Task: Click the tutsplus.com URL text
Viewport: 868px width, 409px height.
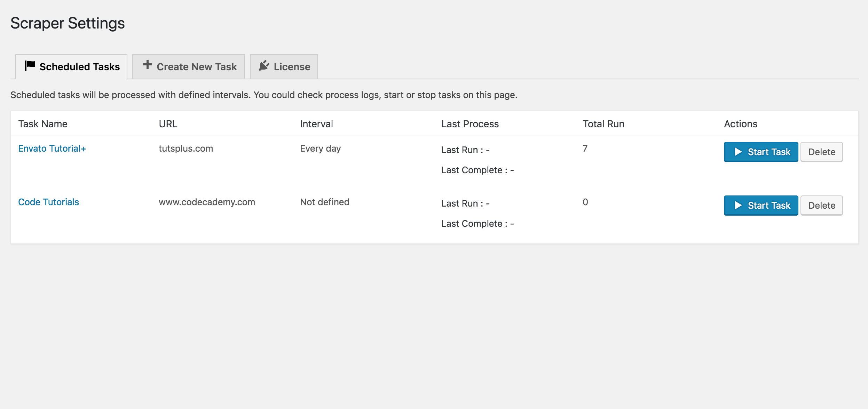Action: (x=186, y=149)
